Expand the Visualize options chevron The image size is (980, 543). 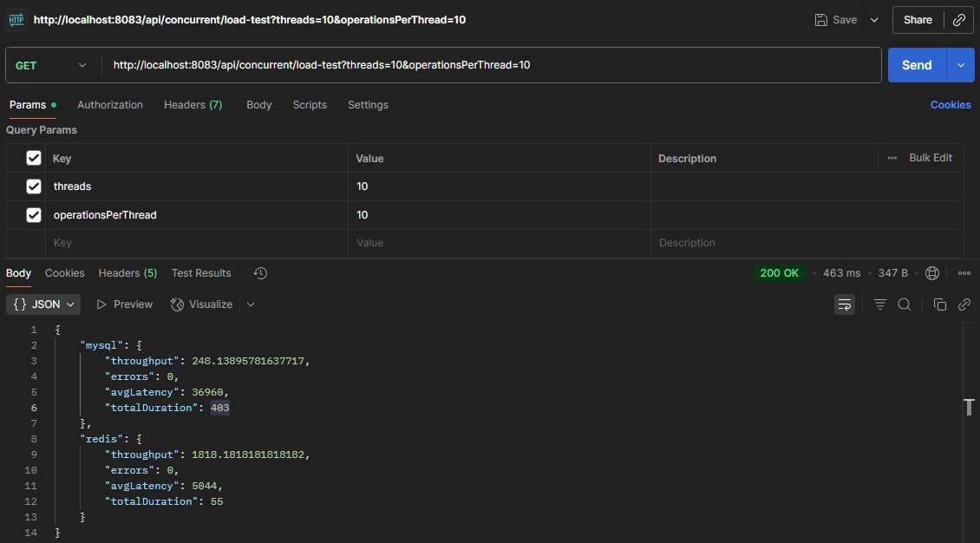[x=251, y=304]
